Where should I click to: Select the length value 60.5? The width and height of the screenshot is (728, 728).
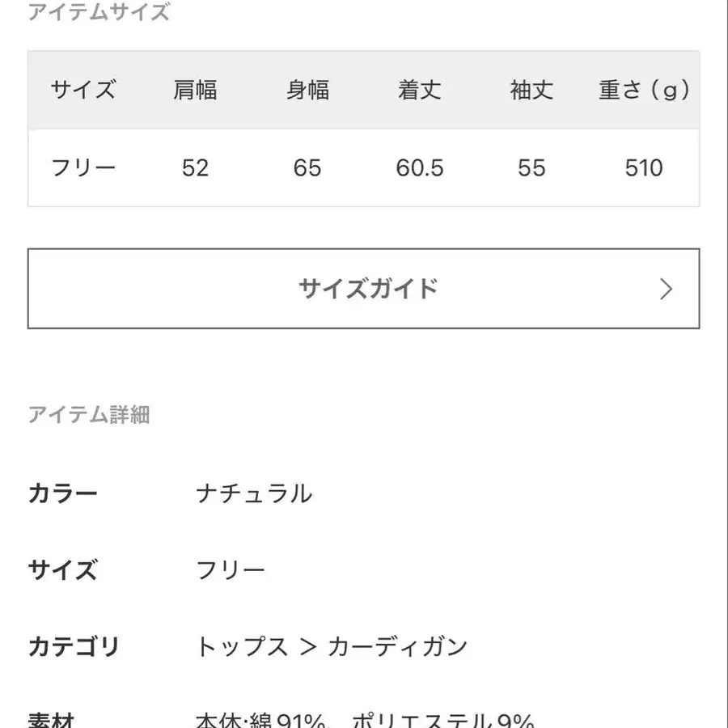point(419,167)
